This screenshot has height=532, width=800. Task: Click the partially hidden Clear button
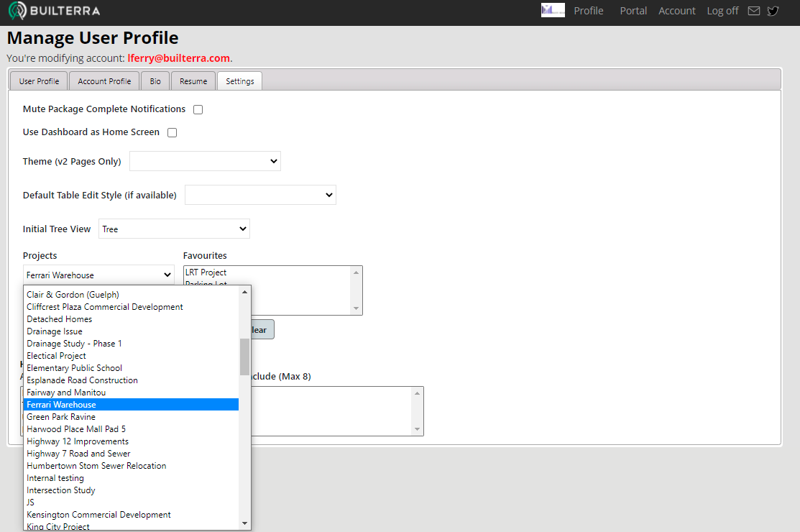tap(262, 329)
